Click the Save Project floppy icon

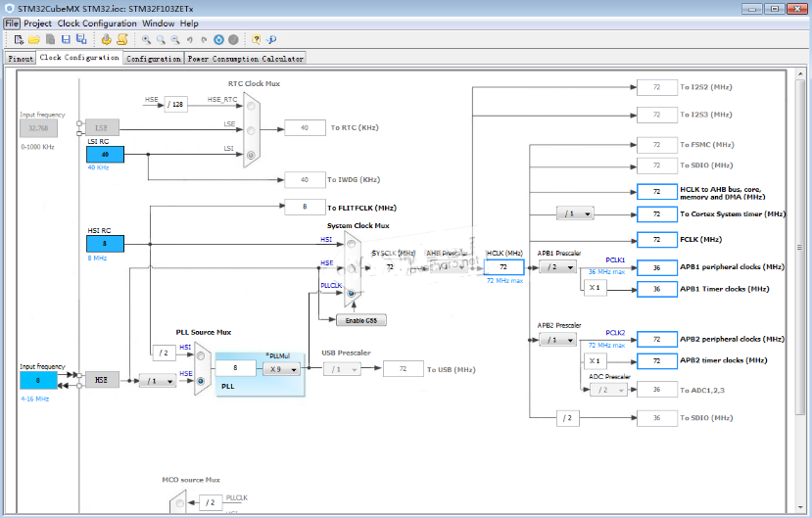click(x=66, y=40)
